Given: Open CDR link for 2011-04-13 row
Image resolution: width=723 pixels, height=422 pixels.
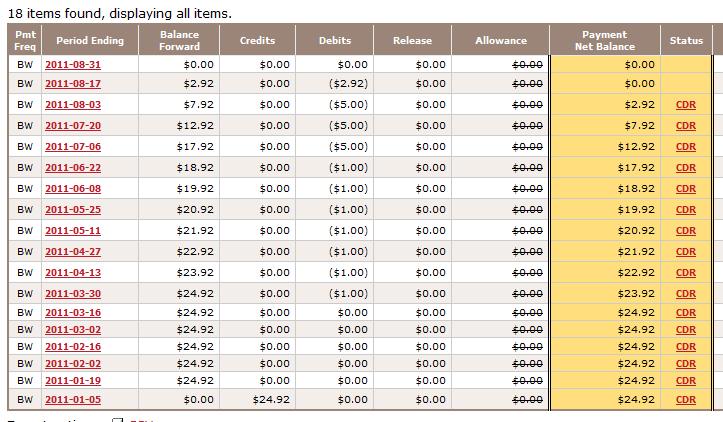Looking at the screenshot, I should click(685, 273).
